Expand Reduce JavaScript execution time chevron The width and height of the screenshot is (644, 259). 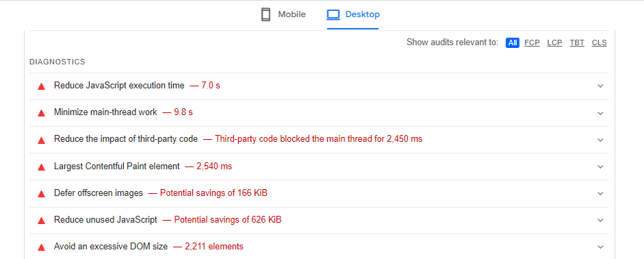(x=600, y=86)
